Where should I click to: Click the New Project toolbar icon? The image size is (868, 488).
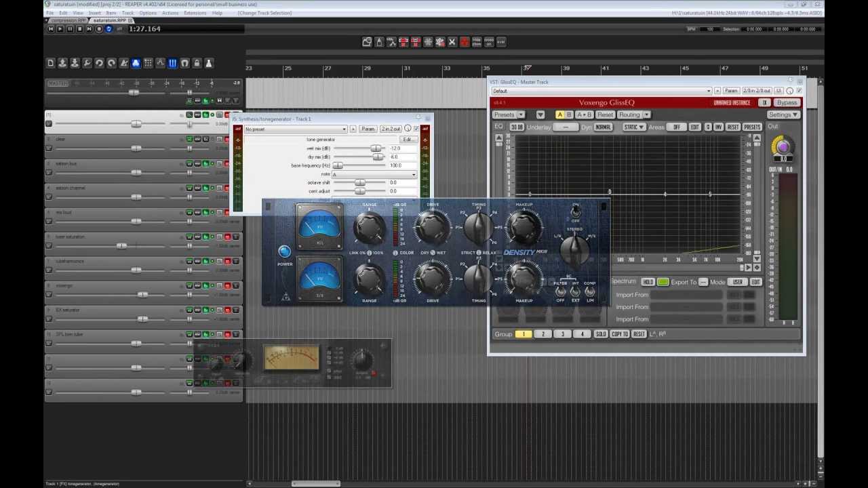(x=50, y=63)
